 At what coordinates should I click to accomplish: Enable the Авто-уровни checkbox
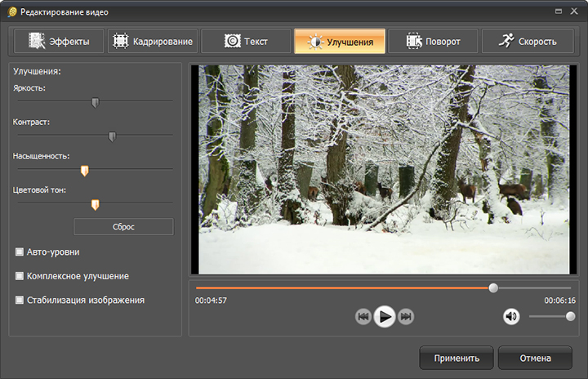tap(20, 252)
